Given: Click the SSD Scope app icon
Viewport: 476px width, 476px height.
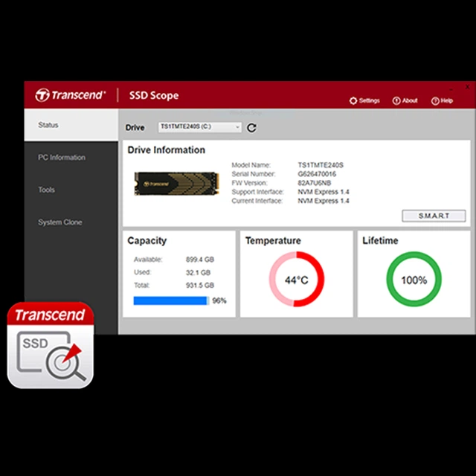Looking at the screenshot, I should [x=51, y=345].
